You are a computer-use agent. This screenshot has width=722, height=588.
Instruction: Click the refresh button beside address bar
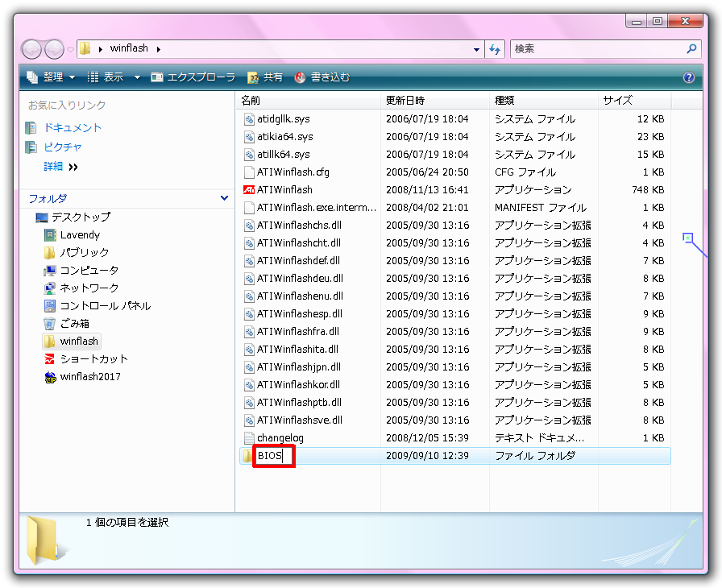[495, 49]
